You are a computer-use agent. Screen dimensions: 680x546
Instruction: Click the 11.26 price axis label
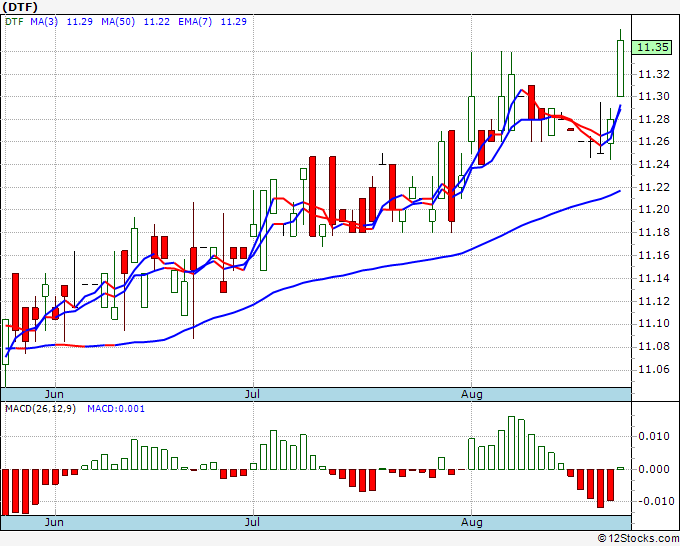[654, 141]
